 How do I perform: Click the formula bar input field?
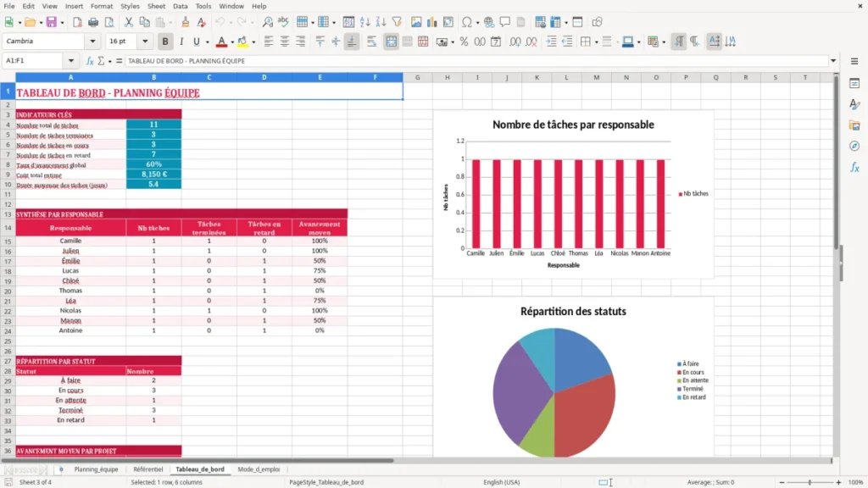476,61
